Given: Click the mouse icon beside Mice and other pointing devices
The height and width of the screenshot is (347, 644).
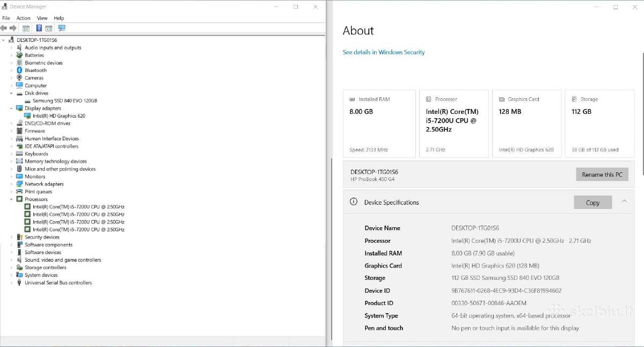Looking at the screenshot, I should (x=20, y=169).
